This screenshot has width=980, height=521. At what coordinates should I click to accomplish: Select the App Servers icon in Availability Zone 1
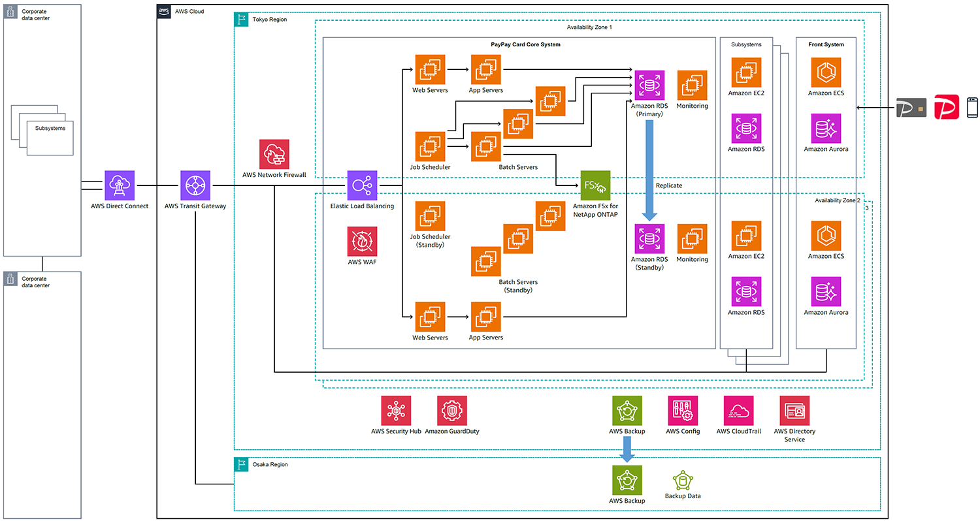486,69
